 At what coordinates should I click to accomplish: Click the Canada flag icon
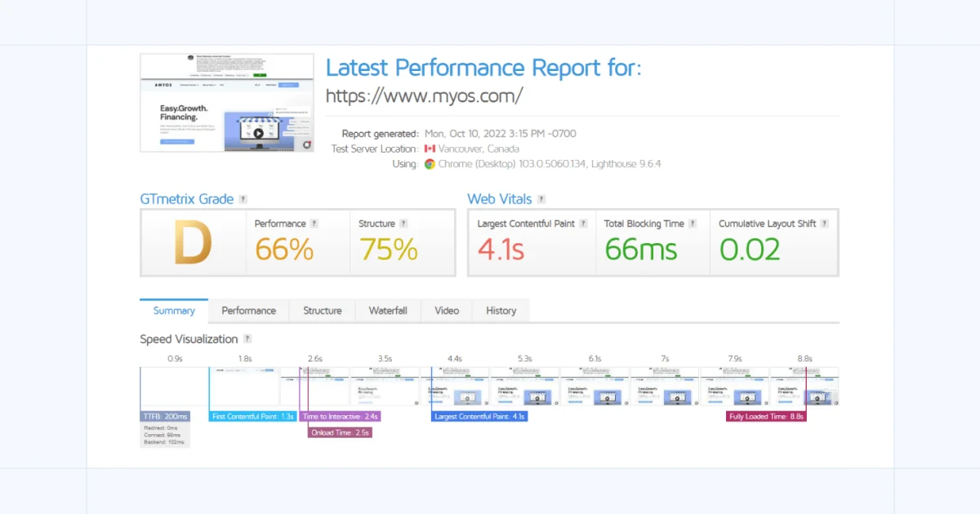(x=430, y=148)
